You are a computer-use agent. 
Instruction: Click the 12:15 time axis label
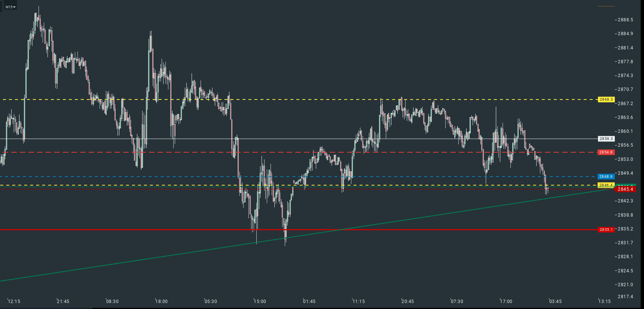14,302
